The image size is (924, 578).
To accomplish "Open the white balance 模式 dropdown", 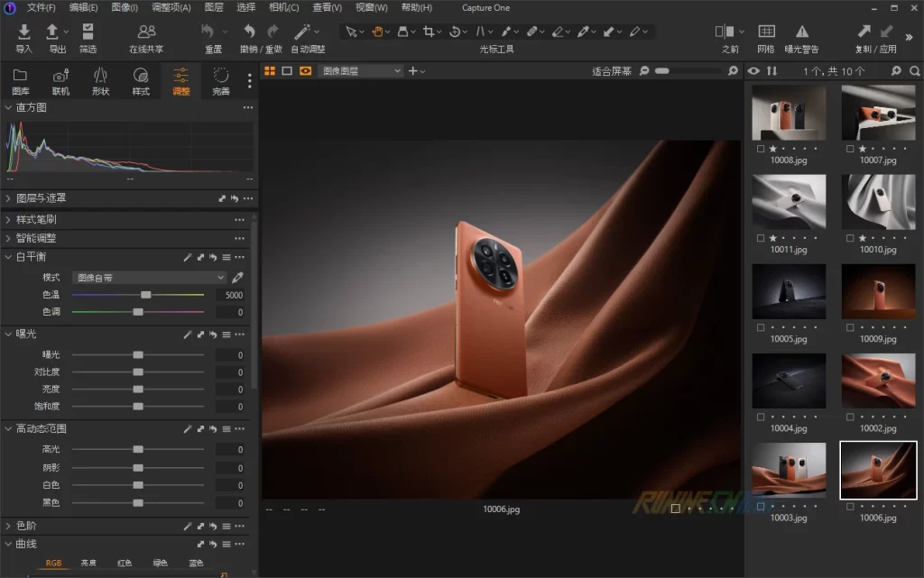I will point(149,278).
